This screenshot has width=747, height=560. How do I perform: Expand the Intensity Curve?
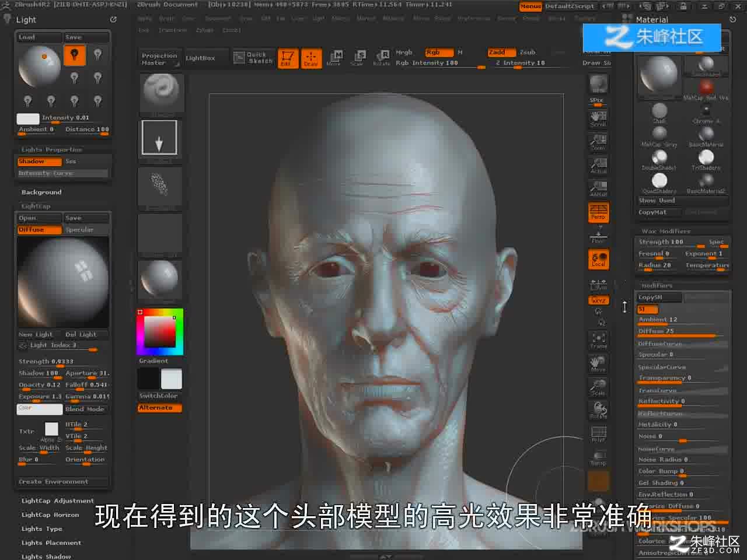pos(62,173)
